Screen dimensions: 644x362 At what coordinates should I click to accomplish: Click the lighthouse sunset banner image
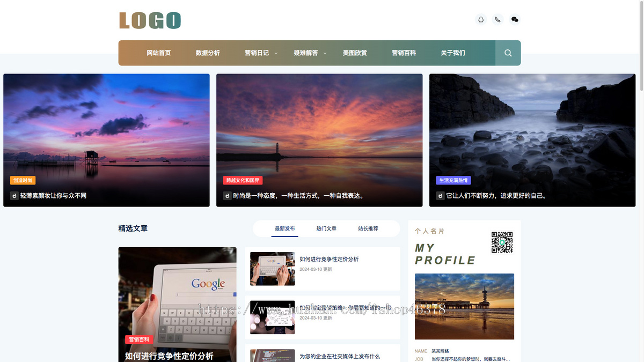(319, 140)
